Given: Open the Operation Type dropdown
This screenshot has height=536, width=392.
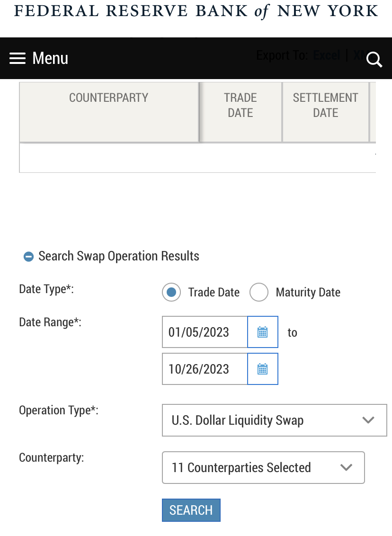Looking at the screenshot, I should 275,420.
